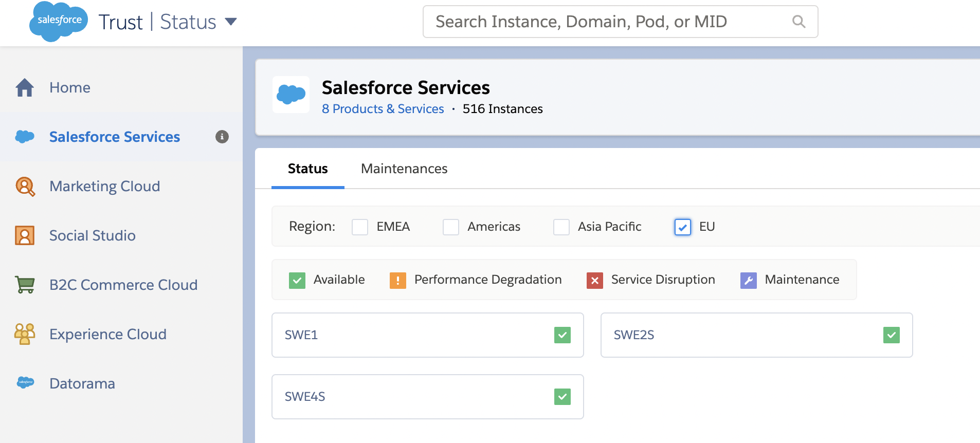Switch to the Maintenances tab
Screen dimensions: 980x443
pyautogui.click(x=404, y=169)
